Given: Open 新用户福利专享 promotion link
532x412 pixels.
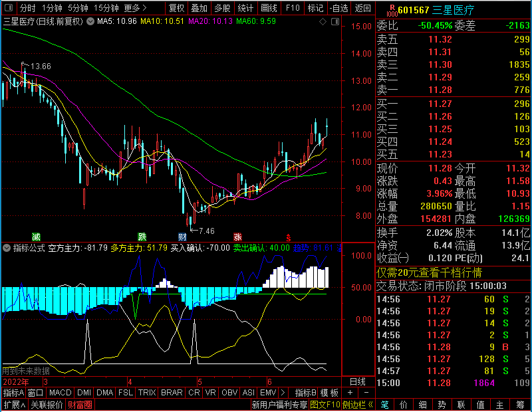Looking at the screenshot, I should pos(279,405).
